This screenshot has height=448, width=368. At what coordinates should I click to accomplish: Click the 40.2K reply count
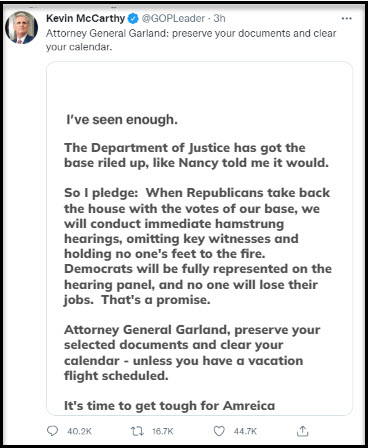tap(79, 431)
